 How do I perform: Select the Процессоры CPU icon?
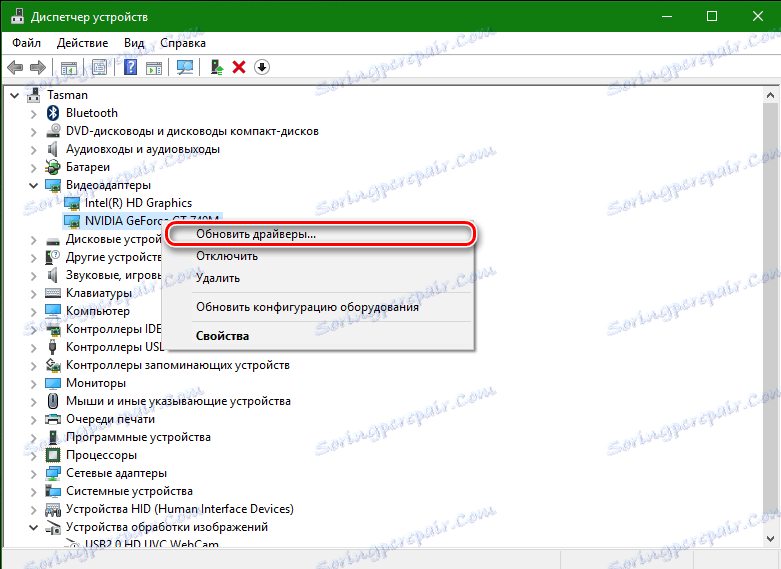tap(53, 455)
